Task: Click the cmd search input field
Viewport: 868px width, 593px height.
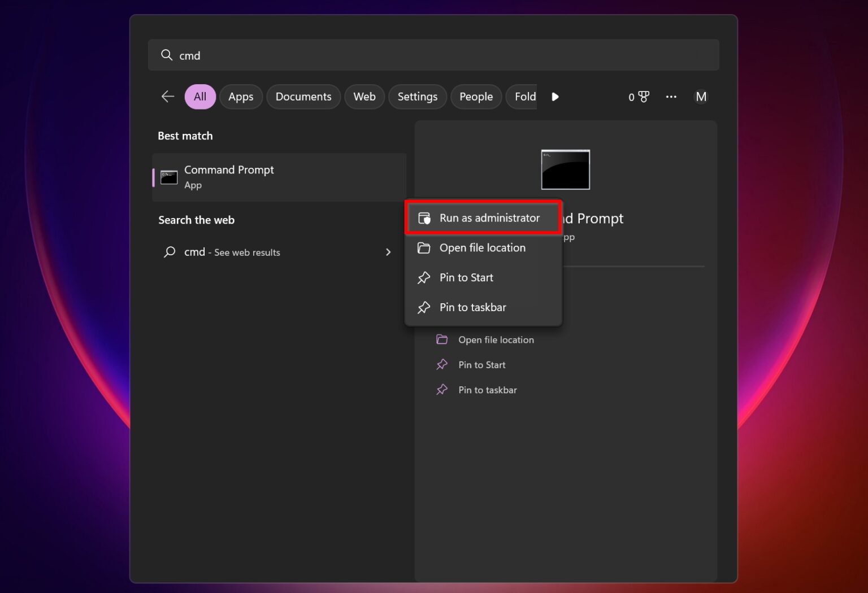Action: (396, 55)
